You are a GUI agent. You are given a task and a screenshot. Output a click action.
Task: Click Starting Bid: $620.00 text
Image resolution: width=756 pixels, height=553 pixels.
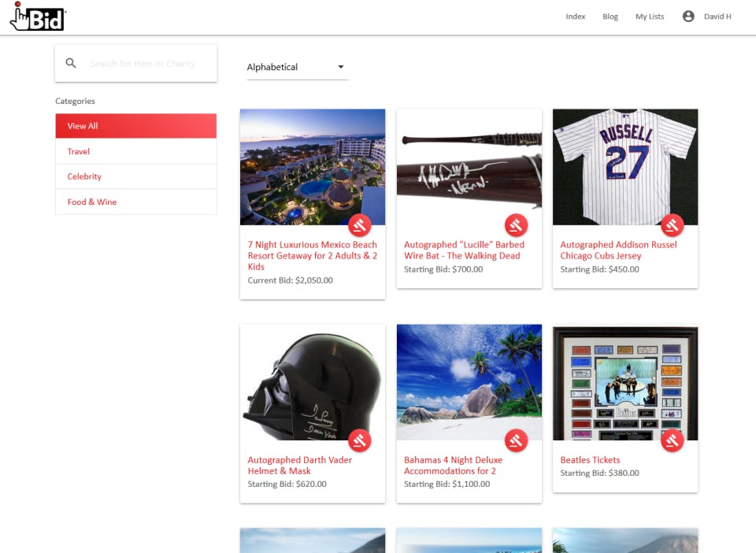287,484
